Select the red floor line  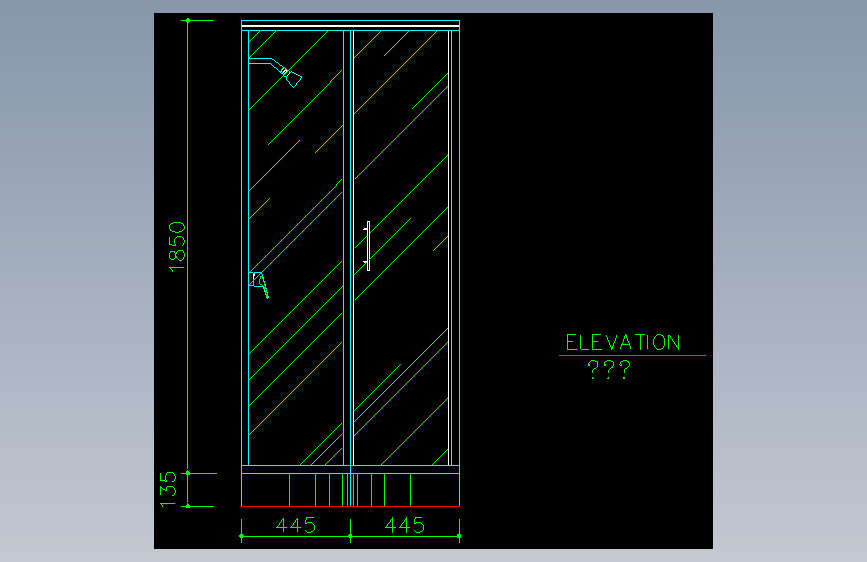click(x=350, y=506)
